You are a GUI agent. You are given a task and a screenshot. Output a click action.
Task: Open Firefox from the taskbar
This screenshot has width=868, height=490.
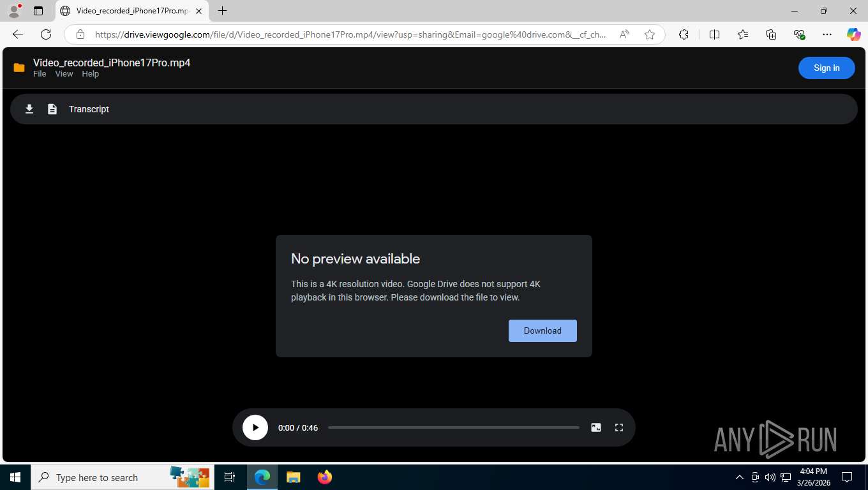tap(325, 477)
